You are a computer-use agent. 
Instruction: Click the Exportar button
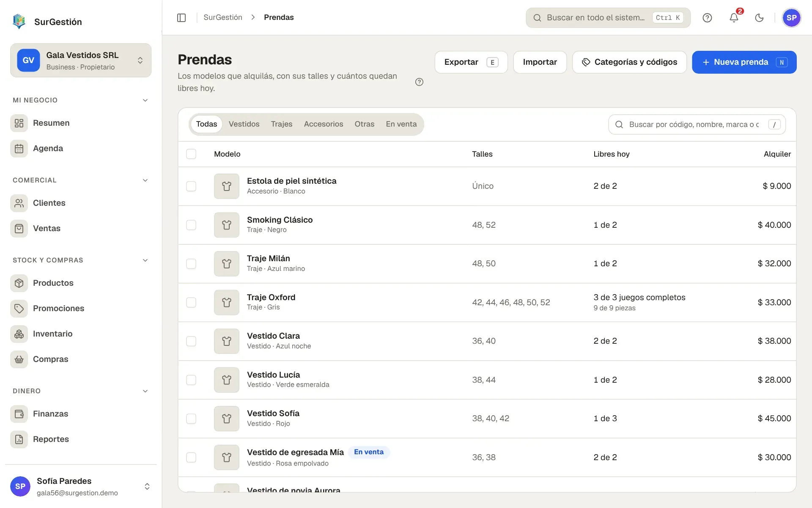(x=471, y=62)
